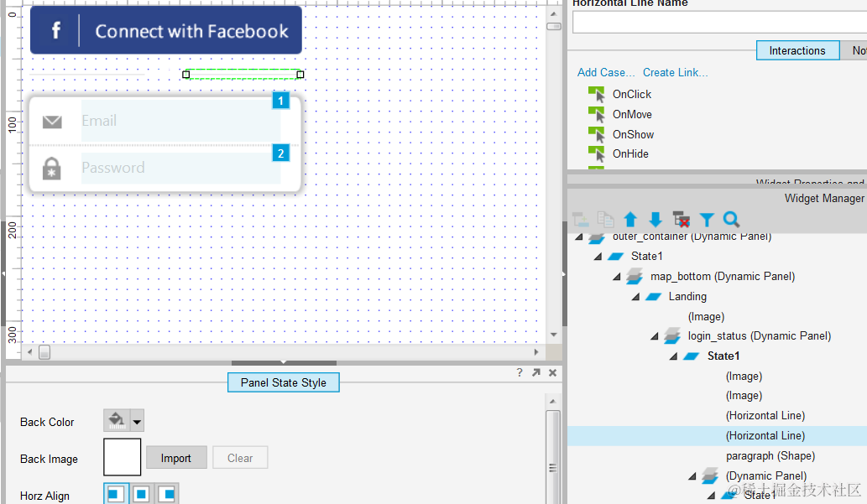
Task: Click the Password field on canvas
Action: pos(180,168)
